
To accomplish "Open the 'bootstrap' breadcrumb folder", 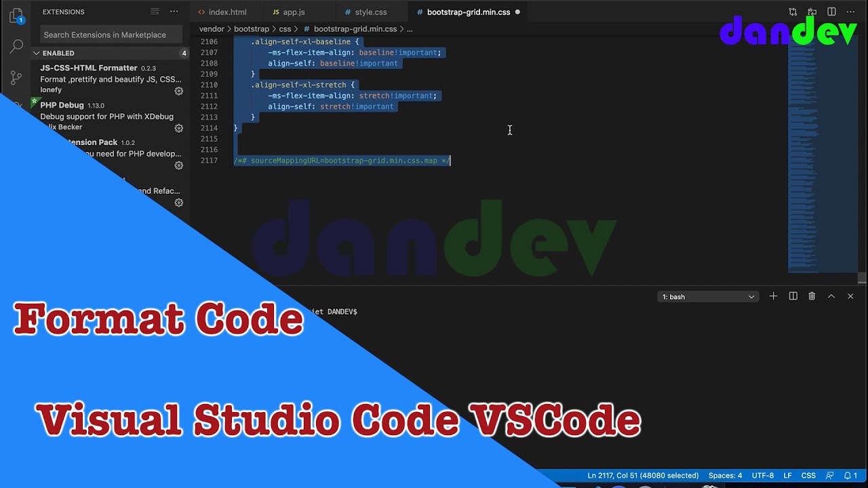I will click(252, 29).
